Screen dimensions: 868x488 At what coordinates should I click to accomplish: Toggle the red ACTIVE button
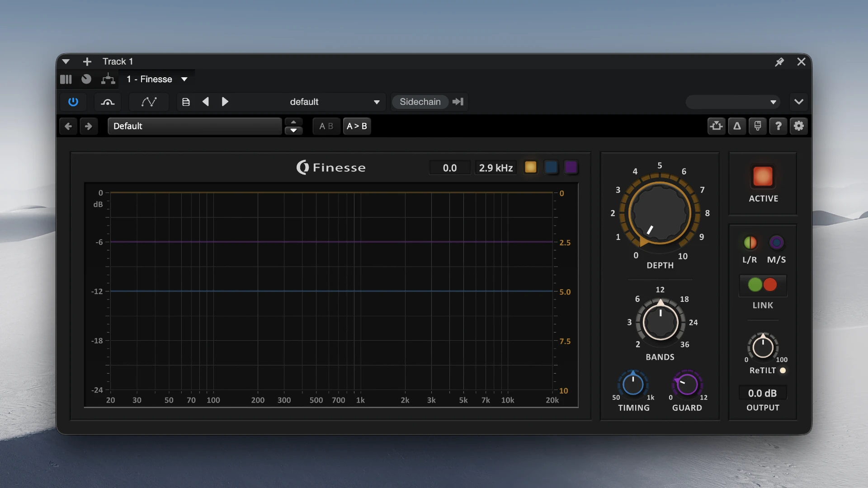(x=763, y=177)
